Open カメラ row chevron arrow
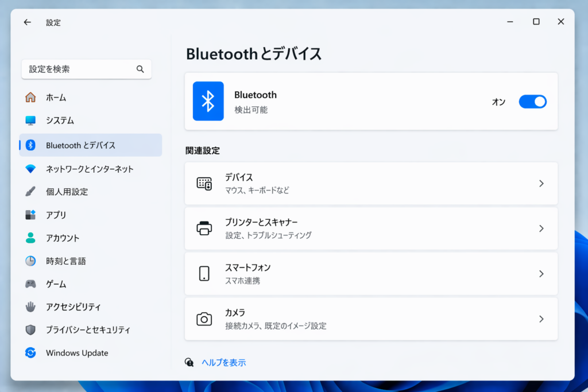Viewport: 588px width, 392px height. tap(541, 319)
